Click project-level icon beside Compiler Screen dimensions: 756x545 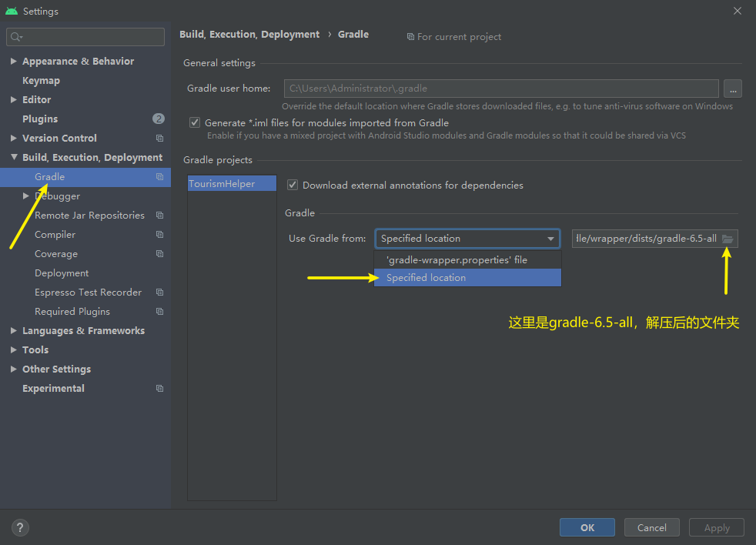tap(159, 235)
